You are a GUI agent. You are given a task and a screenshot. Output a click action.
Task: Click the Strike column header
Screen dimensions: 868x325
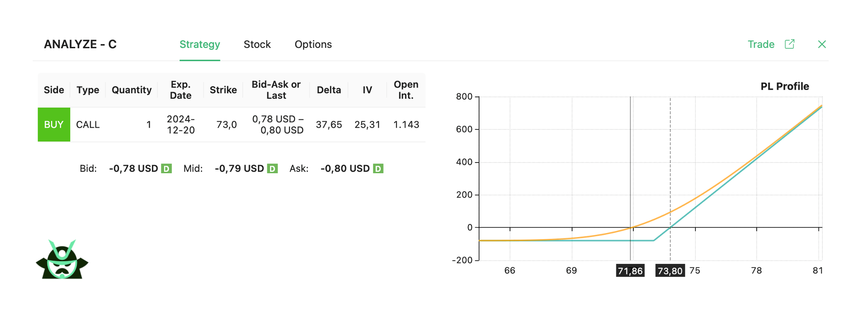coord(223,90)
